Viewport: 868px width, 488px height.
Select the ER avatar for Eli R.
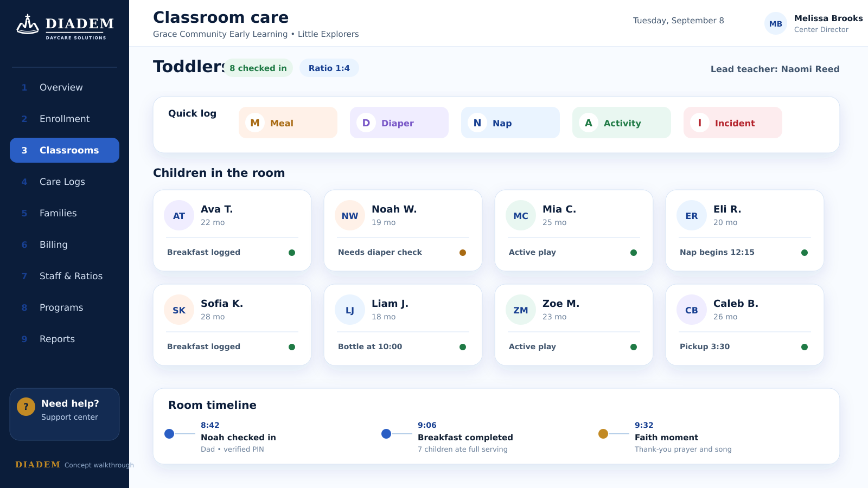[x=692, y=215]
